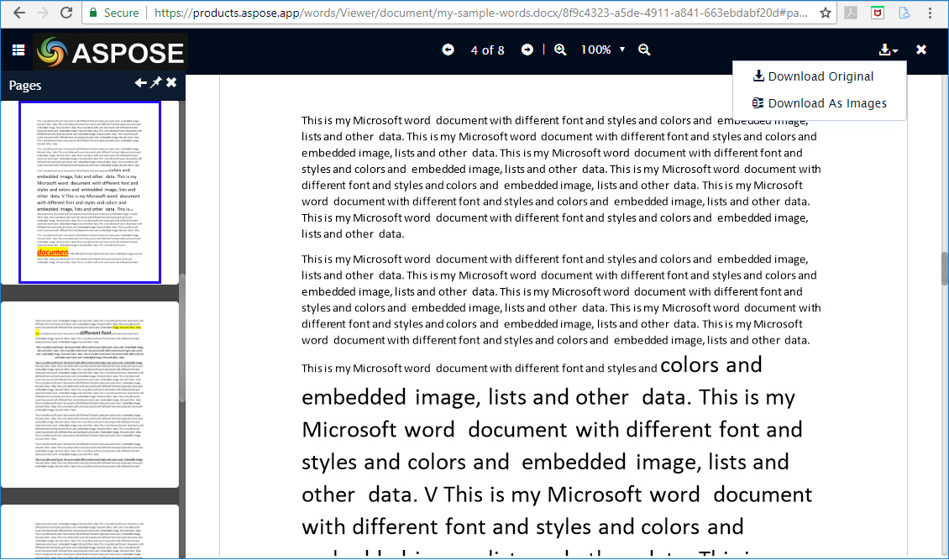Click the thumbnails panel scrollbar
This screenshot has height=560, width=949.
pos(182,338)
